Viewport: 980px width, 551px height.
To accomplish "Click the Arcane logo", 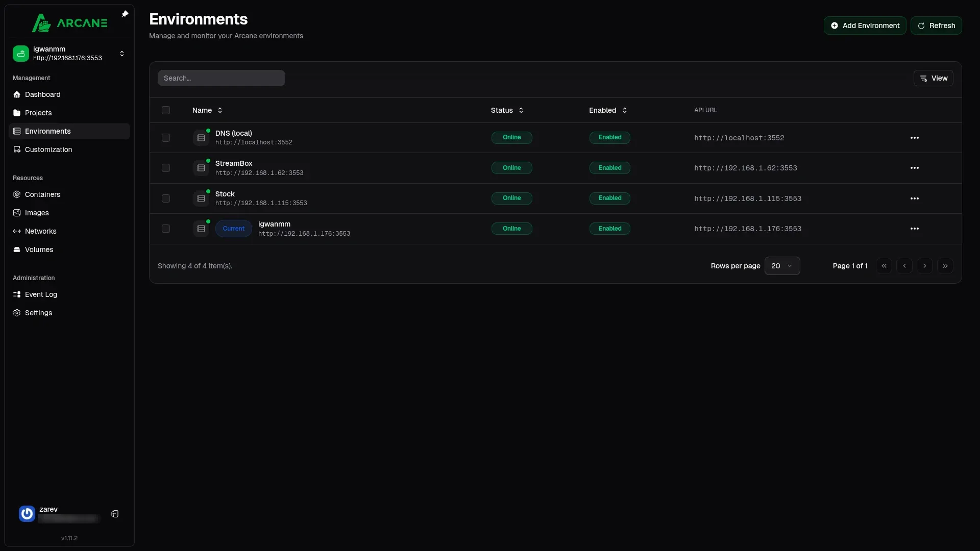I will (70, 23).
